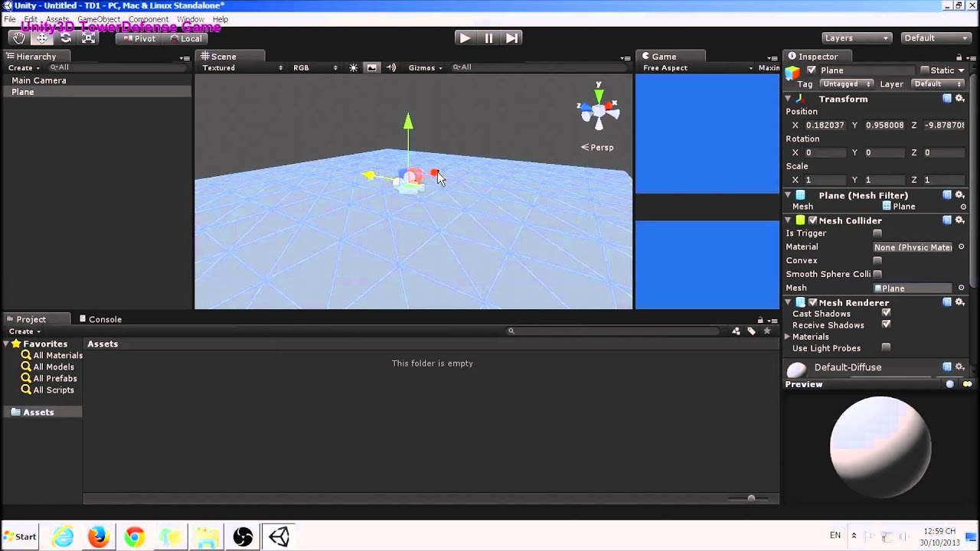Open the Default layout dropdown
This screenshot has height=551, width=980.
pyautogui.click(x=936, y=37)
